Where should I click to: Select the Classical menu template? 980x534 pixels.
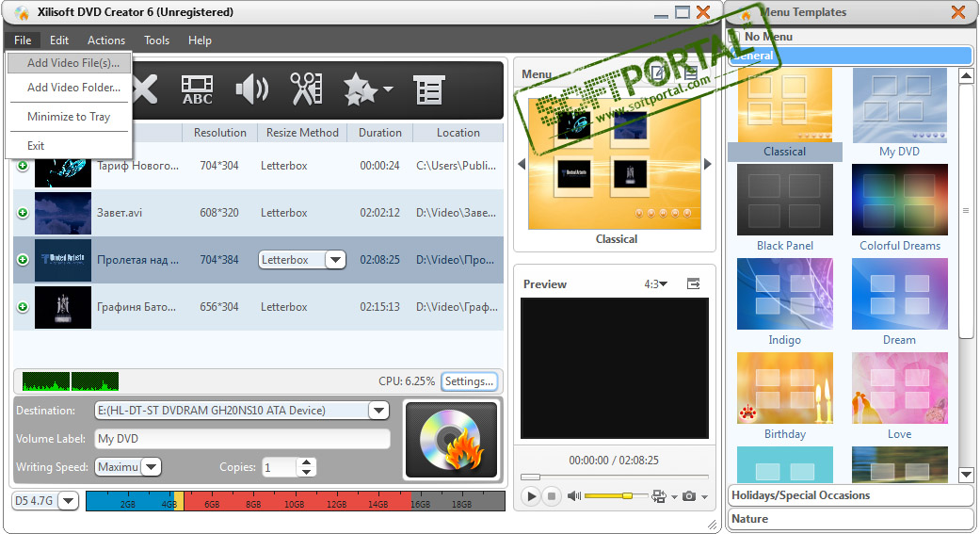785,114
